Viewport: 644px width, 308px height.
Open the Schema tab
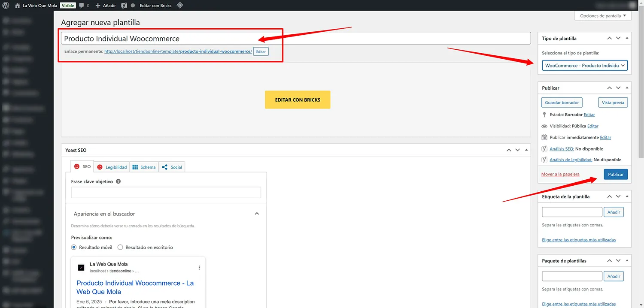[x=144, y=167]
